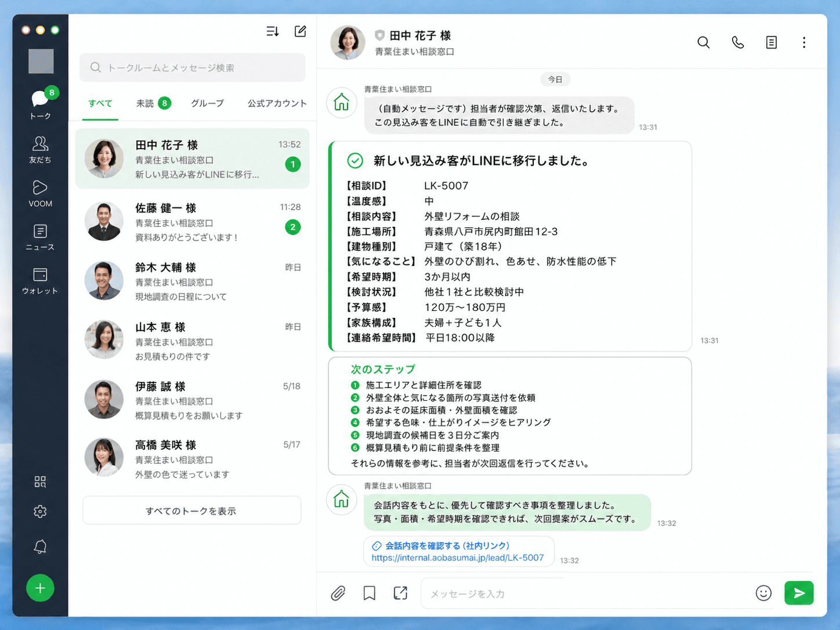The height and width of the screenshot is (630, 840).
Task: Click the sort chat list icon
Action: 273,31
